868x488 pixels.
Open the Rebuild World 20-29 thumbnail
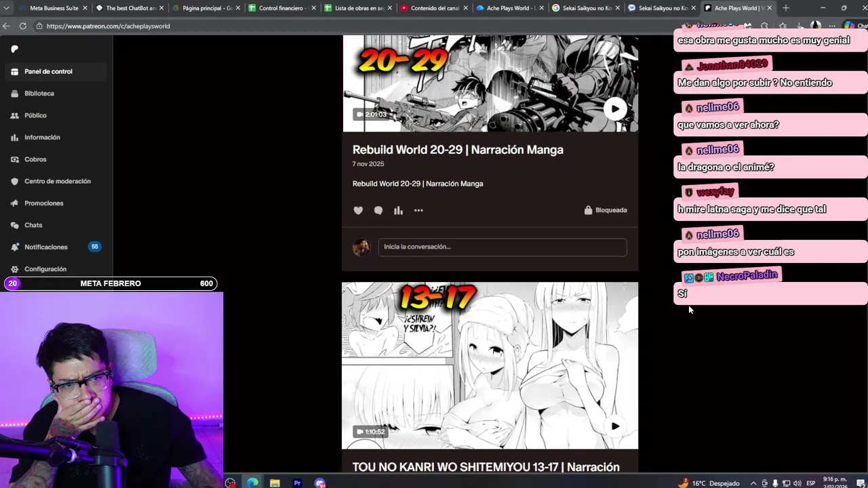pos(490,83)
